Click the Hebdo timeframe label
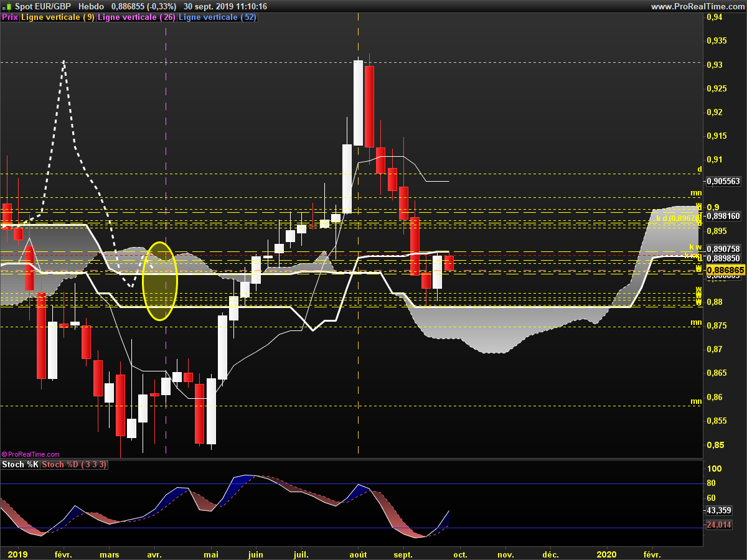This screenshot has height=560, width=747. pos(92,6)
